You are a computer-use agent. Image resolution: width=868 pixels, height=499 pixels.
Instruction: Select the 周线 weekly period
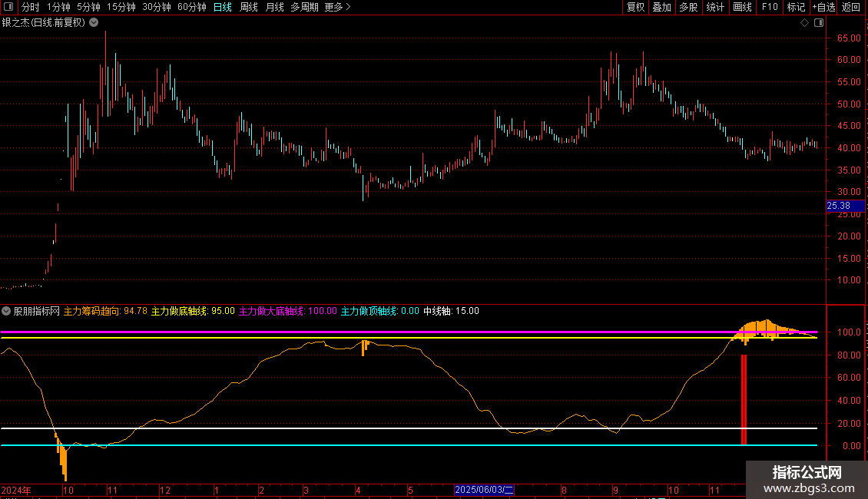pos(249,8)
